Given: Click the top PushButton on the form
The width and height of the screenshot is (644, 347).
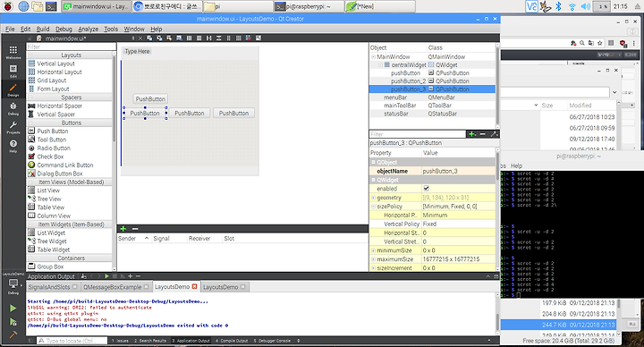Looking at the screenshot, I should 150,99.
